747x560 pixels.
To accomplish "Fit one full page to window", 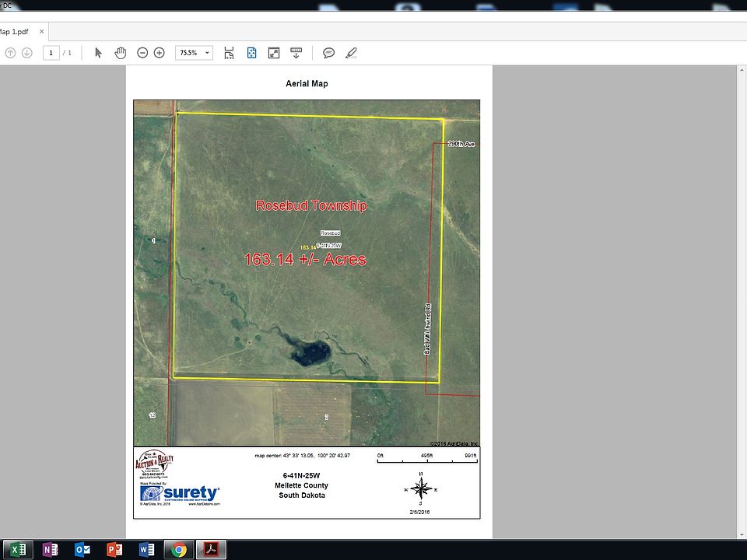I will [x=251, y=52].
